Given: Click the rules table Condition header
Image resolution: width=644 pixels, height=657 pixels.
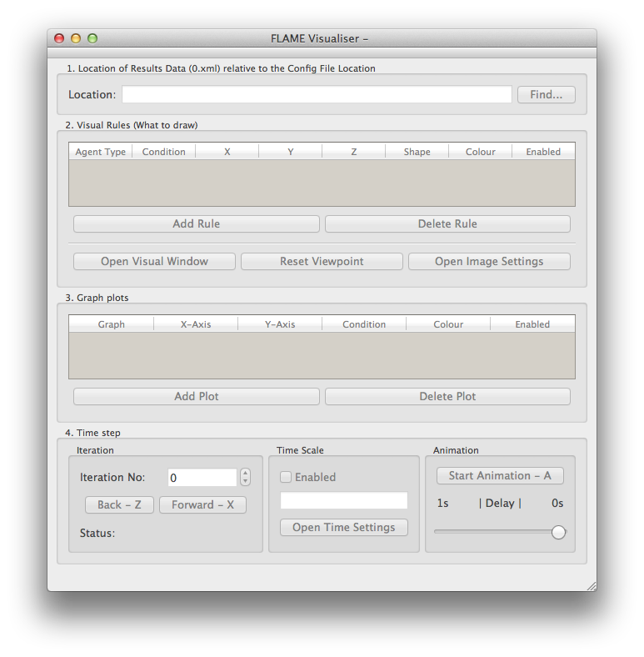Looking at the screenshot, I should [164, 152].
